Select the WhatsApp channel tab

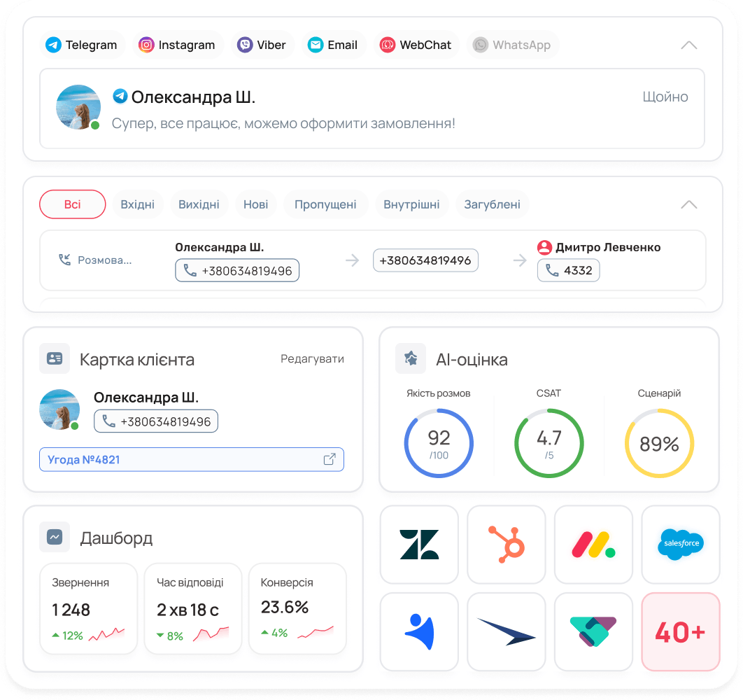[x=513, y=45]
